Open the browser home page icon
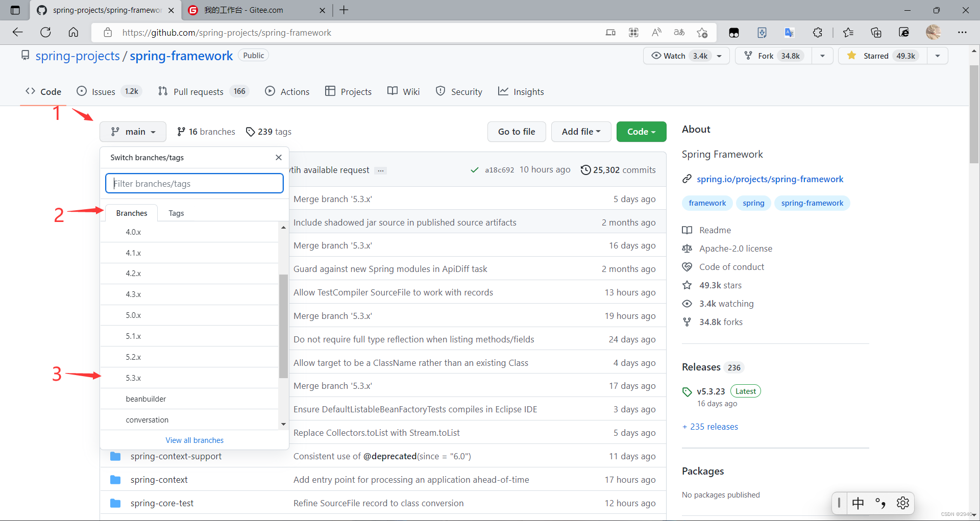Screen dimensions: 980x521 73,32
